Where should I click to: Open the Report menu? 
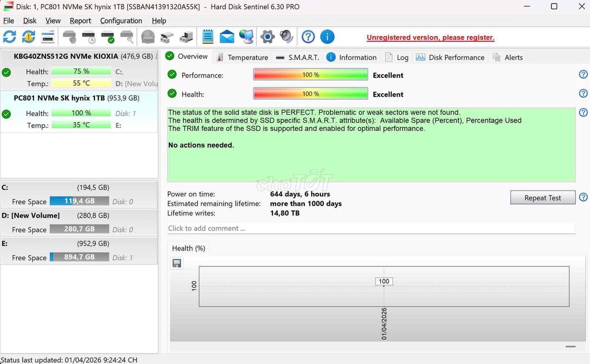coord(80,21)
